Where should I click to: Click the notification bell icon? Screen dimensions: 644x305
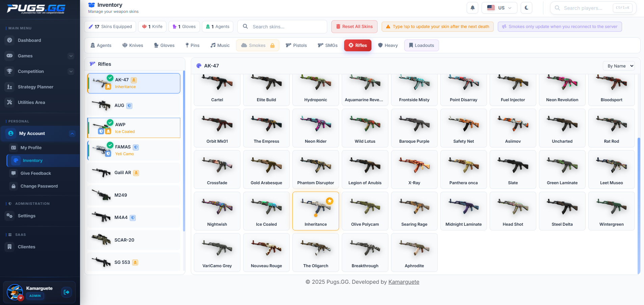[x=472, y=7]
